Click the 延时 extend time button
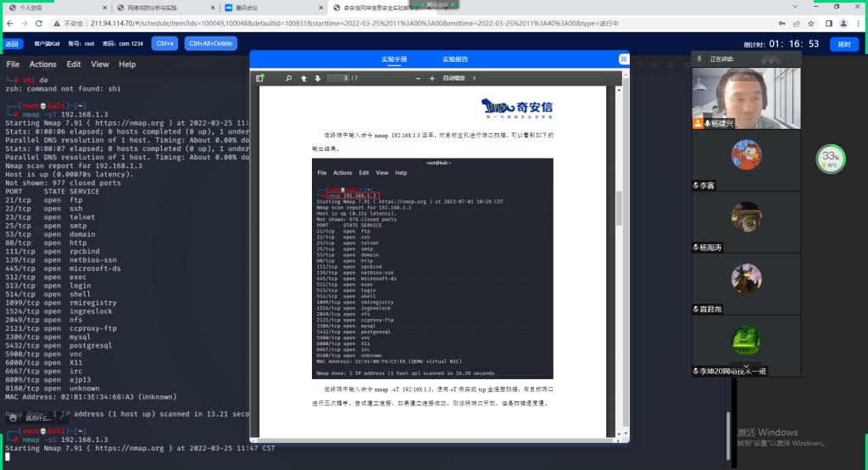The width and height of the screenshot is (868, 470). click(x=843, y=43)
